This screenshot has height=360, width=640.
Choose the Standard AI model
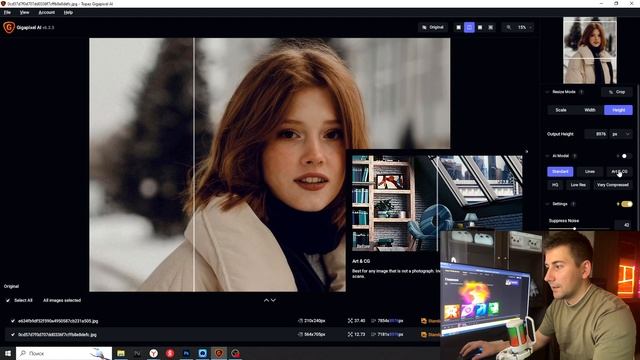tap(560, 171)
